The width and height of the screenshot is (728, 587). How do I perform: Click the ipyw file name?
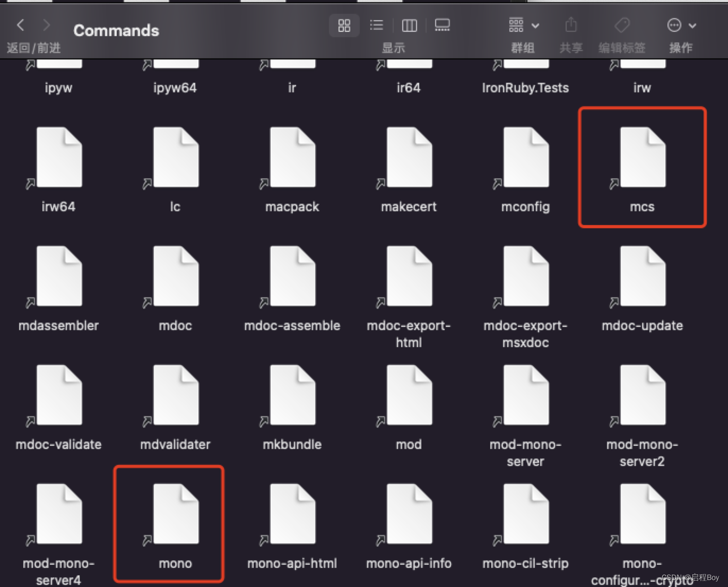58,88
